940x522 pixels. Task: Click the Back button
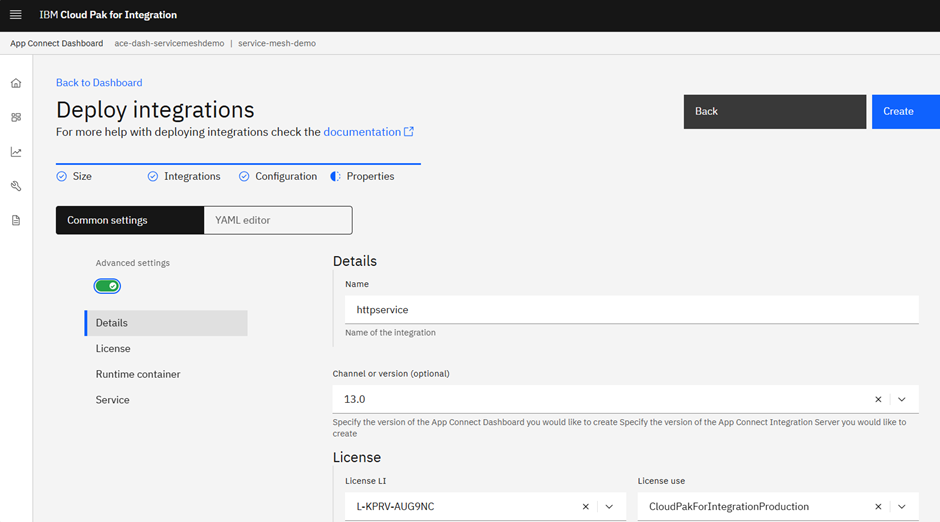(775, 111)
